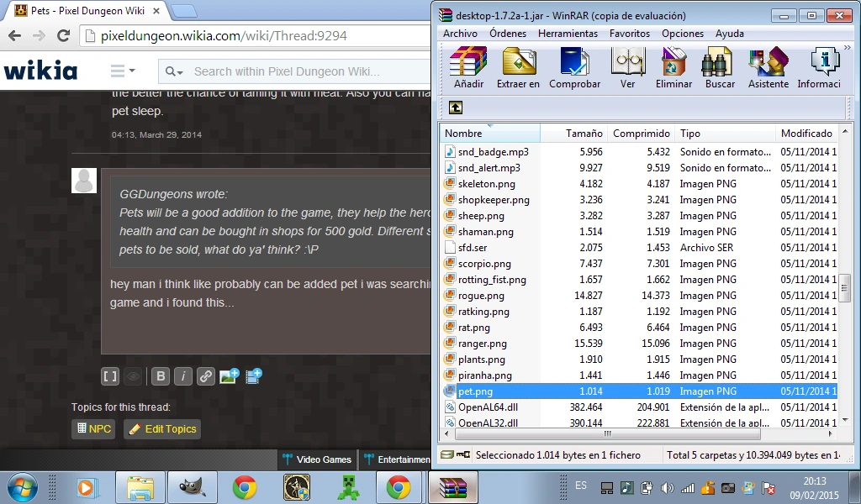Expand the Wikia hamburger menu dropdown
This screenshot has width=861, height=504.
(122, 71)
